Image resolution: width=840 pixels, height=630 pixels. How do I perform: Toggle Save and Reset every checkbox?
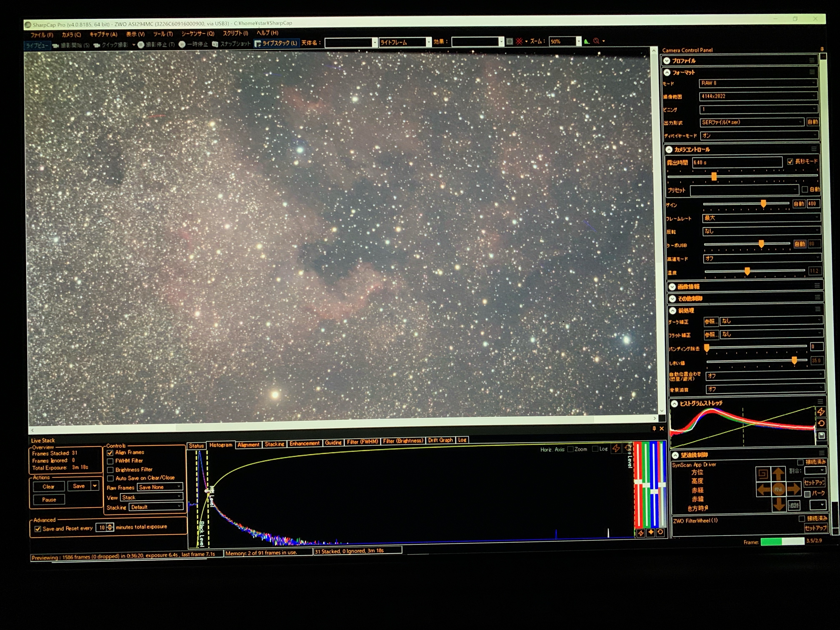coord(37,529)
